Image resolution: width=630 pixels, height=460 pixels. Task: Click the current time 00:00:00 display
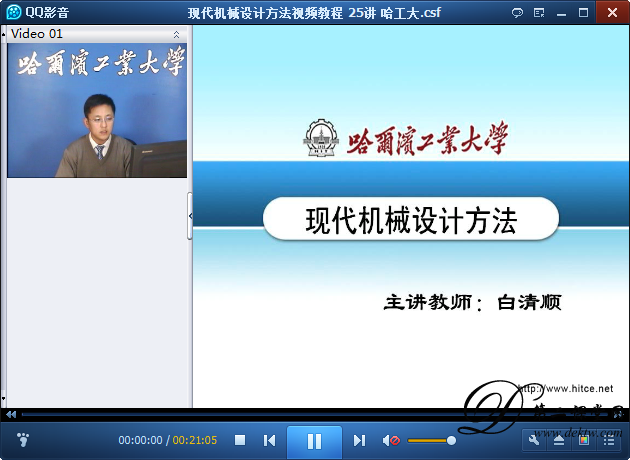pyautogui.click(x=140, y=440)
